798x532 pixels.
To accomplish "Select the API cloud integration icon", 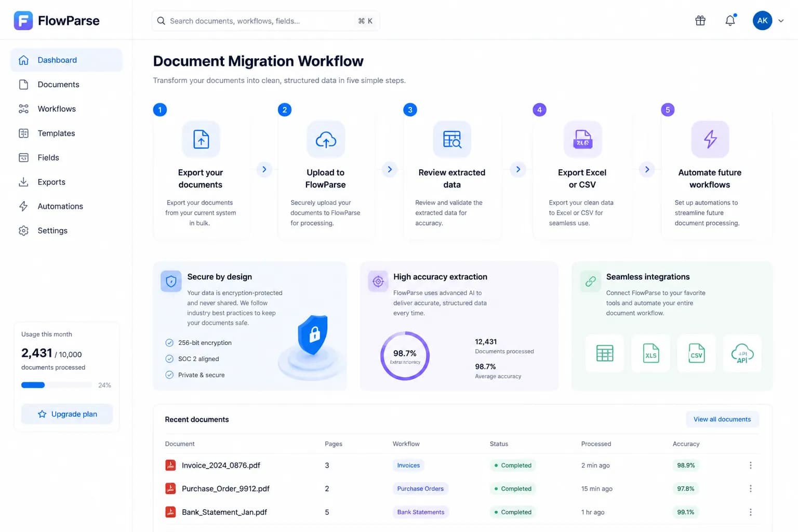I will (x=742, y=353).
